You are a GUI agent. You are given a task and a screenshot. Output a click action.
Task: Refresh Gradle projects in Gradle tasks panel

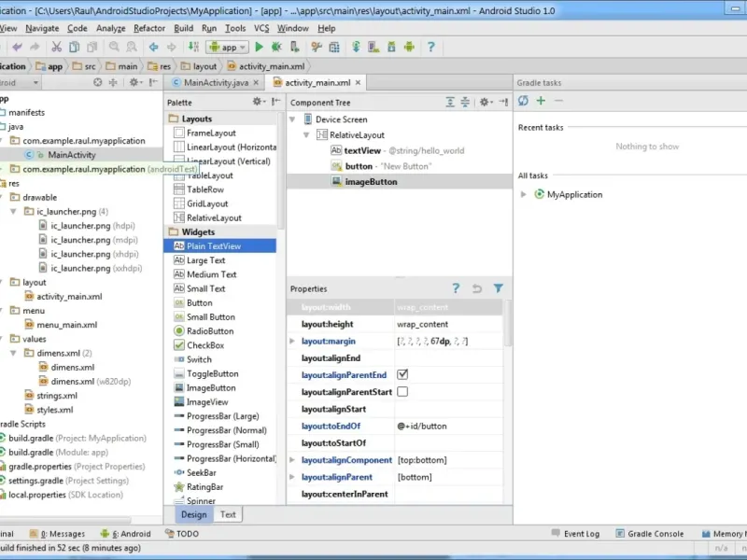[x=523, y=101]
